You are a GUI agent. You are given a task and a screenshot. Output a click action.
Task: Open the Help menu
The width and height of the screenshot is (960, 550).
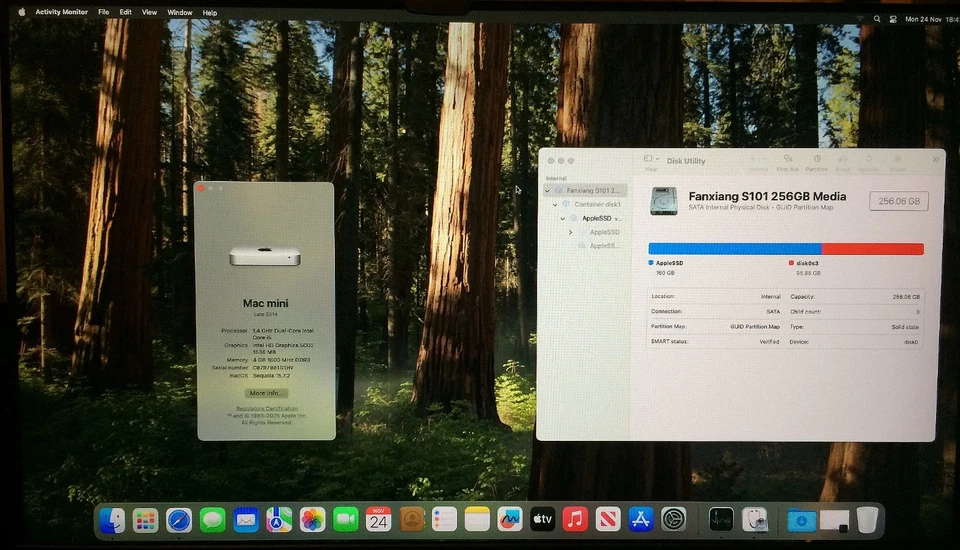point(210,13)
